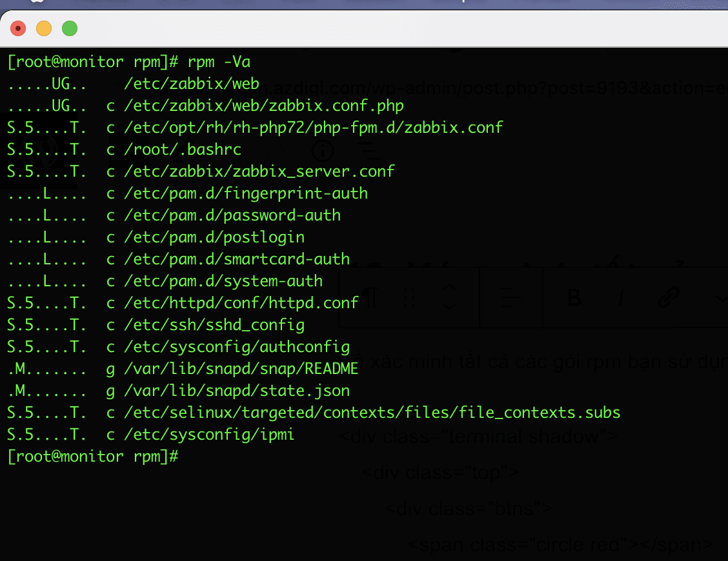Click the green zoom window button
The width and height of the screenshot is (728, 561).
coord(69,28)
